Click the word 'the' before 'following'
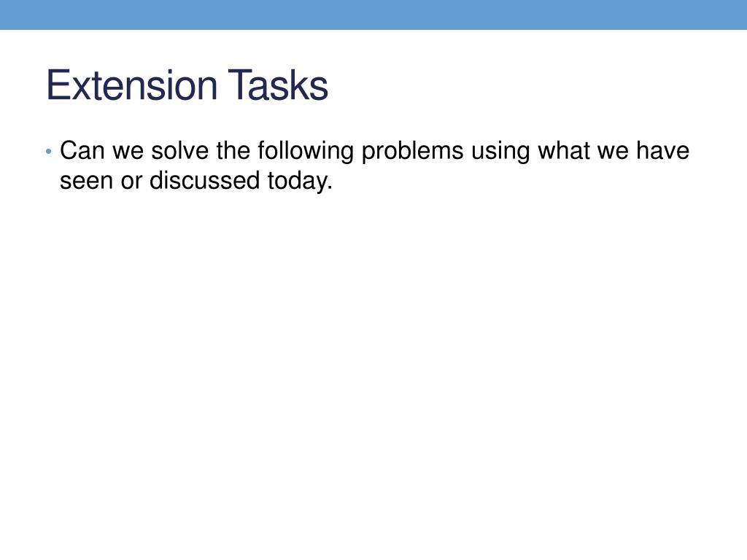Viewport: 747px width, 560px height. pos(233,150)
